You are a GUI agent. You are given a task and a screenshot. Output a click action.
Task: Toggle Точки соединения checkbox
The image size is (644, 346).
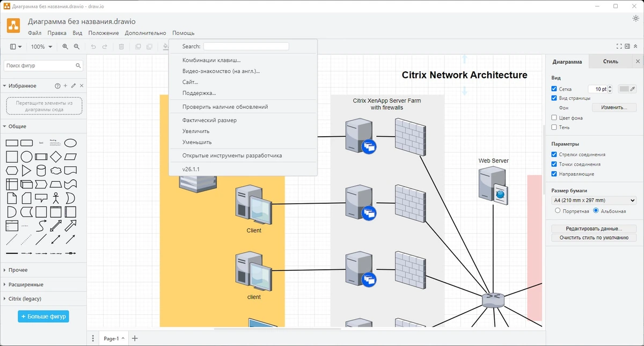[x=554, y=164]
